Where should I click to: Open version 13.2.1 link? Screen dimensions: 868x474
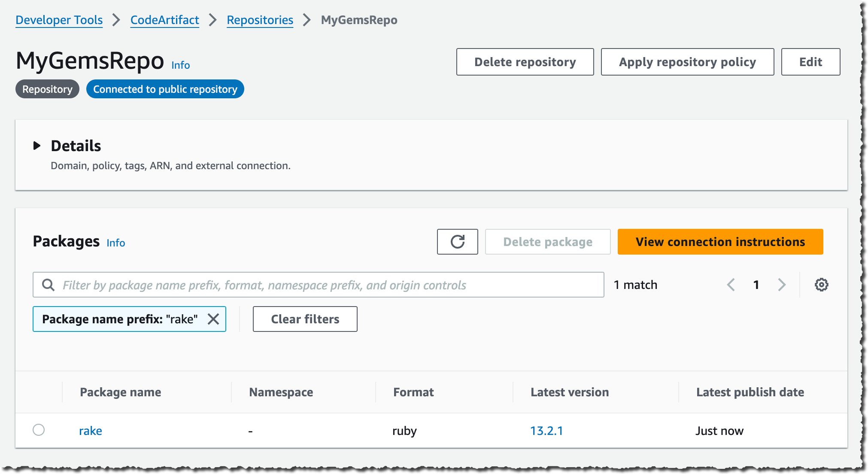tap(546, 431)
